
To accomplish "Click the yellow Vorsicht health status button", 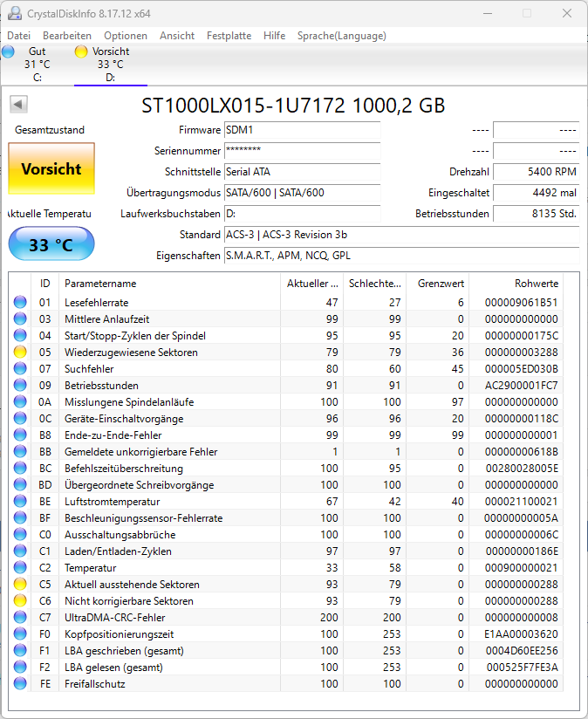I will pyautogui.click(x=51, y=168).
